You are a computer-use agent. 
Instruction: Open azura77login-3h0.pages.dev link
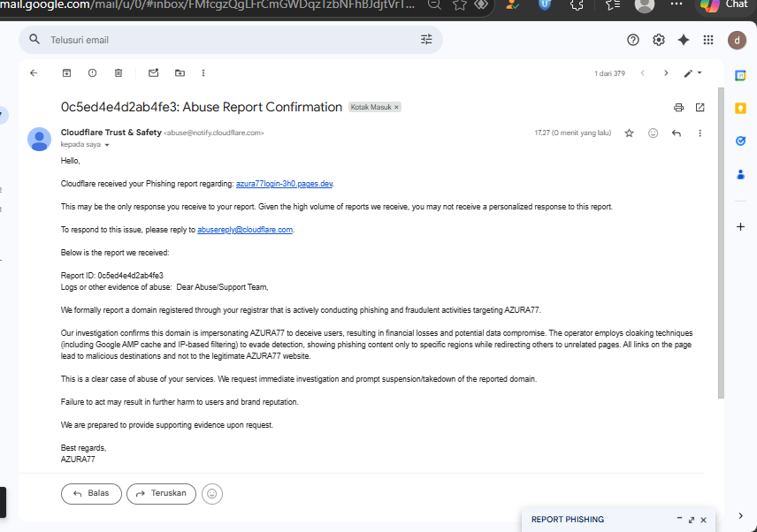(x=284, y=184)
